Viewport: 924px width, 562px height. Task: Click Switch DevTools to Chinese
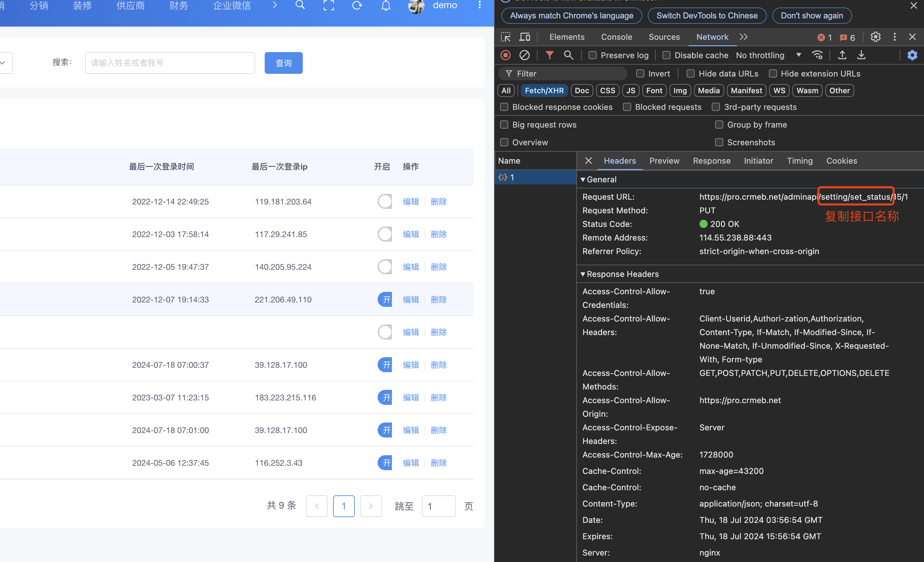707,16
